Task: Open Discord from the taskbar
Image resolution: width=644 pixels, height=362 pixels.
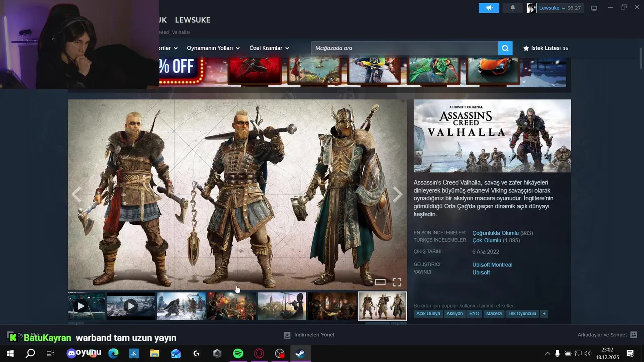Action: coord(72,354)
